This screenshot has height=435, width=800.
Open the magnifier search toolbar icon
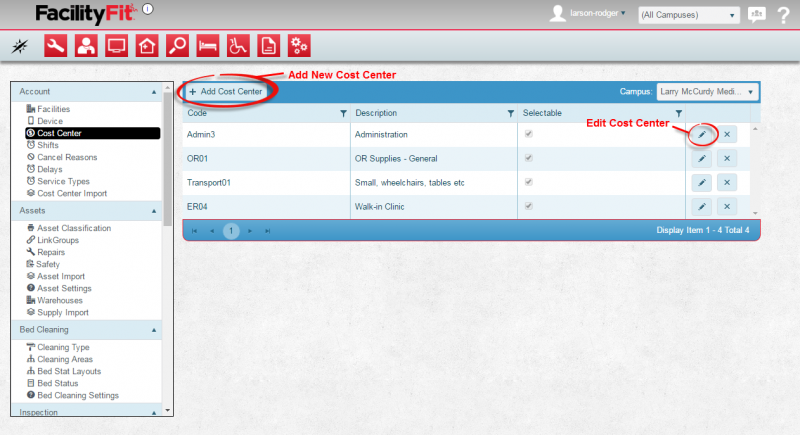[x=178, y=46]
